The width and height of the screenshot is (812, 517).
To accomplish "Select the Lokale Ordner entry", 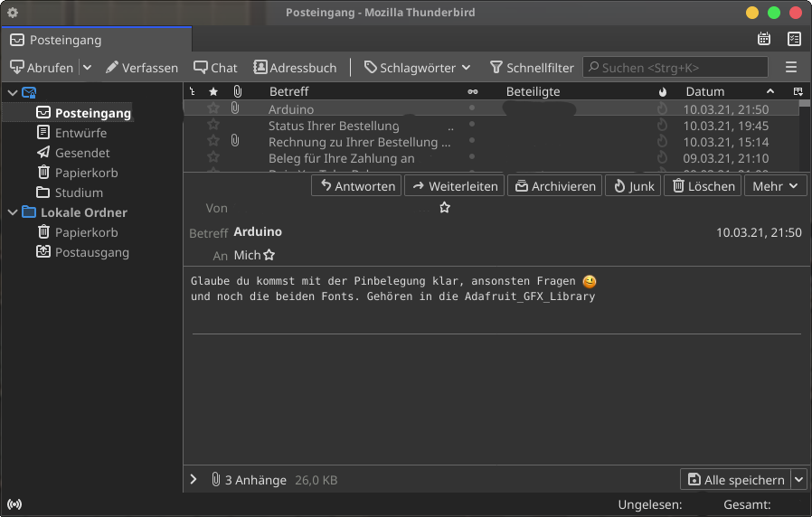I will pos(83,212).
